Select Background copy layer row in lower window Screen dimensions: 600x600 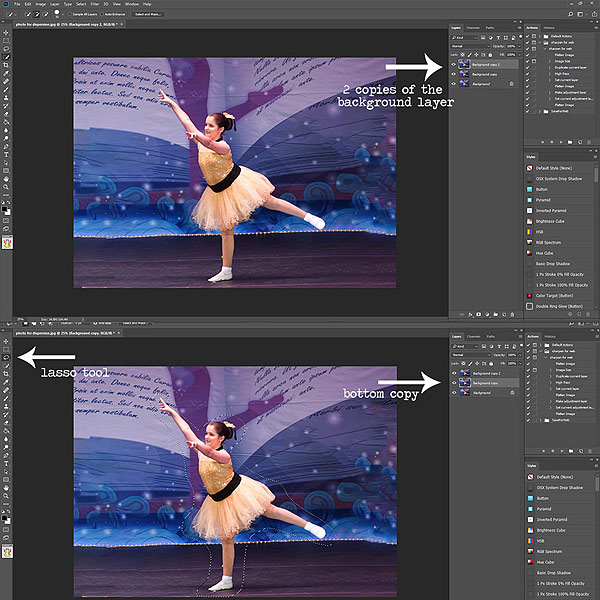[486, 383]
